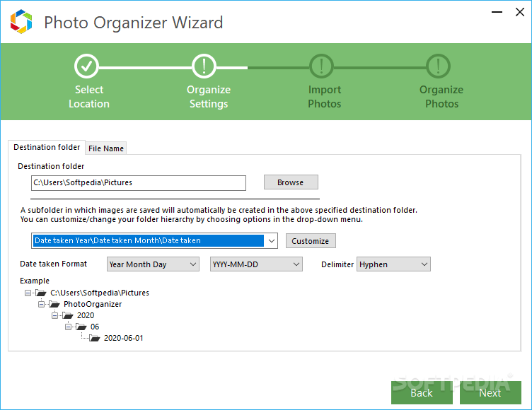
Task: Click the Photo Organizer app logo icon
Action: coord(21,21)
